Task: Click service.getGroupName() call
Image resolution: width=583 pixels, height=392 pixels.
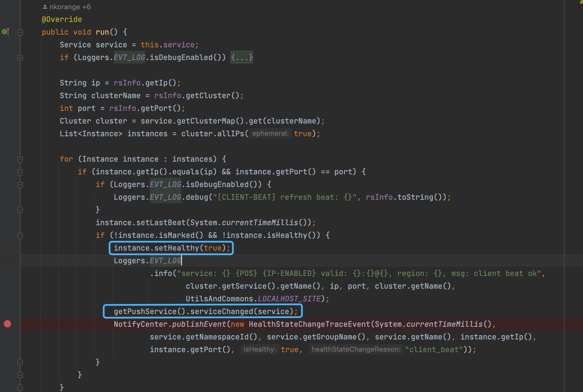Action: point(316,337)
